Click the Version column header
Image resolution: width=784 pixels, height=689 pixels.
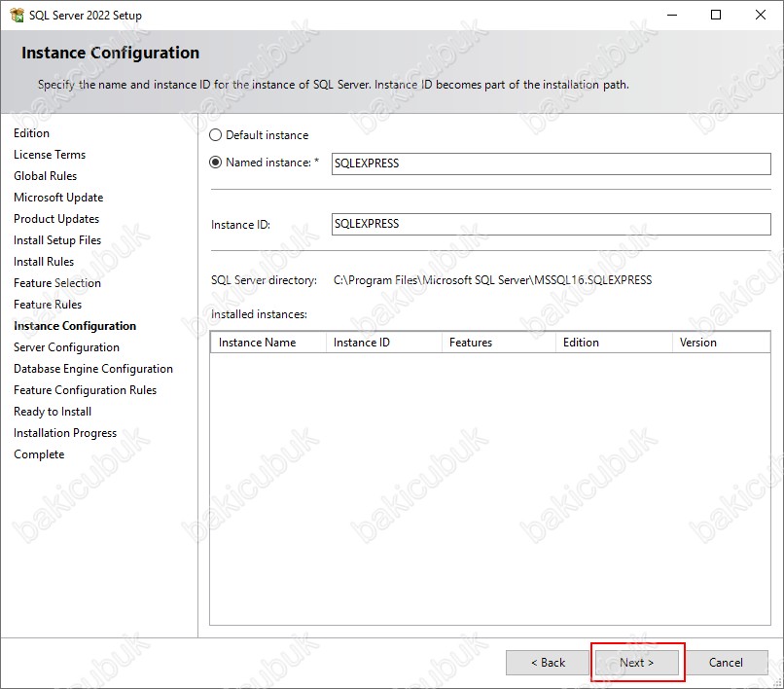click(721, 343)
